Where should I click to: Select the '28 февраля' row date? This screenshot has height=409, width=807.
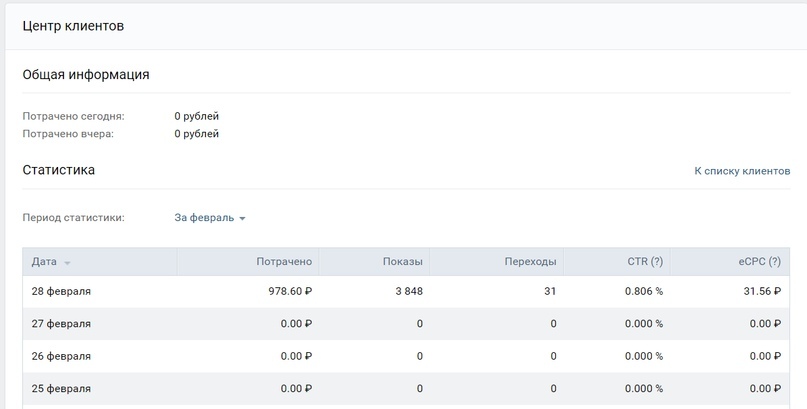pos(61,291)
